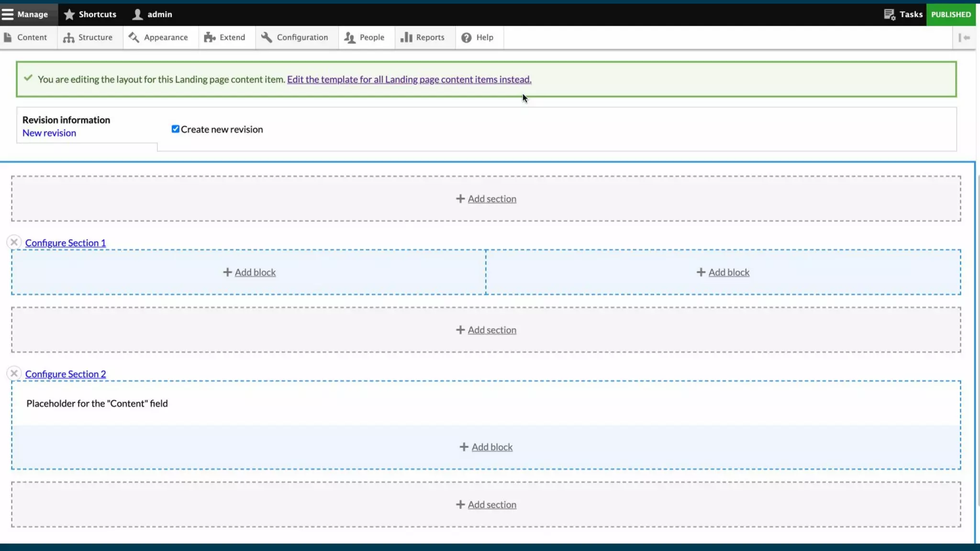Click the topmost Add section link

click(x=486, y=199)
